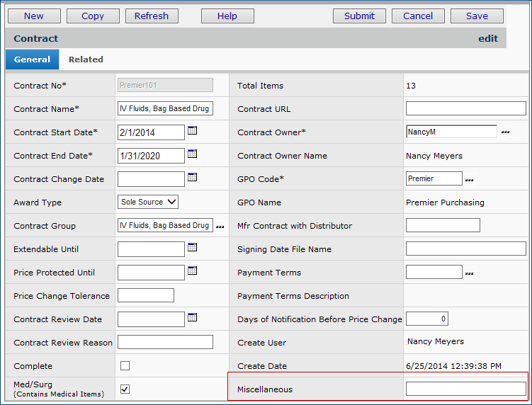Select the General tab
The width and height of the screenshot is (532, 405).
[32, 59]
